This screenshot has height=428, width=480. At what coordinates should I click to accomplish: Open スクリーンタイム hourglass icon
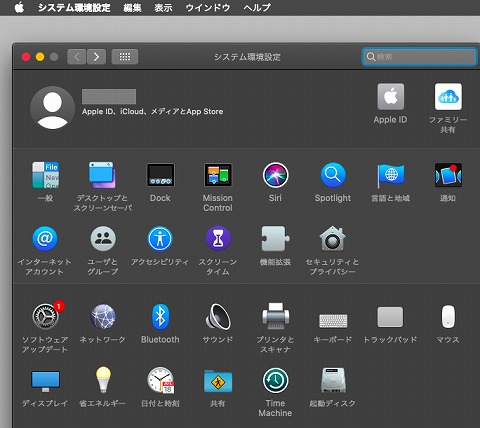218,239
